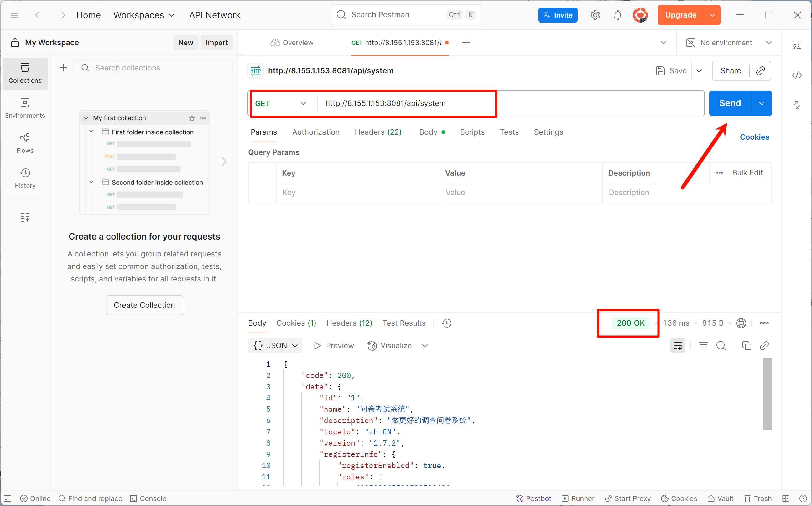The height and width of the screenshot is (506, 812).
Task: Focus the Search collections field
Action: pyautogui.click(x=153, y=68)
